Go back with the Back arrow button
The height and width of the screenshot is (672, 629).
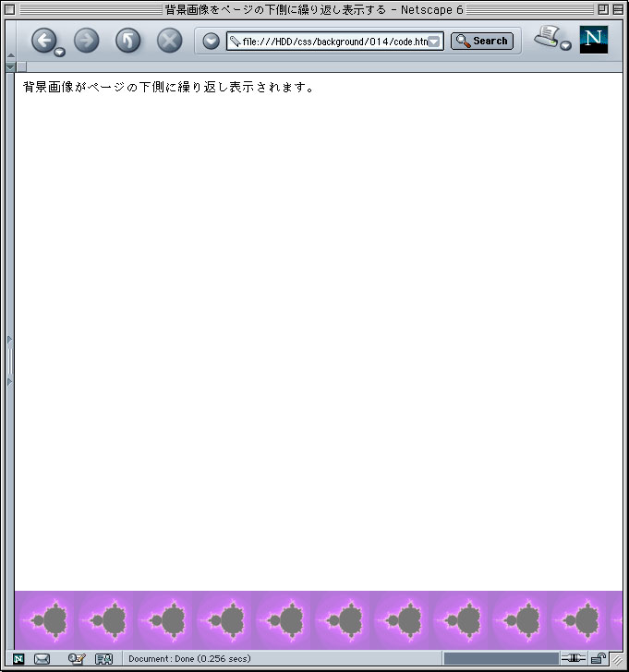[x=43, y=41]
